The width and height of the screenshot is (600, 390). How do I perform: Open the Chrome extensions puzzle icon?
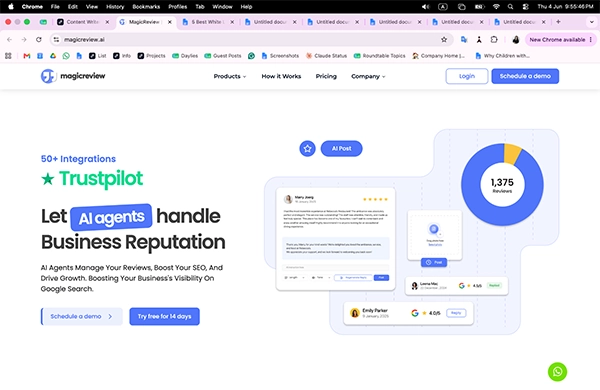494,39
